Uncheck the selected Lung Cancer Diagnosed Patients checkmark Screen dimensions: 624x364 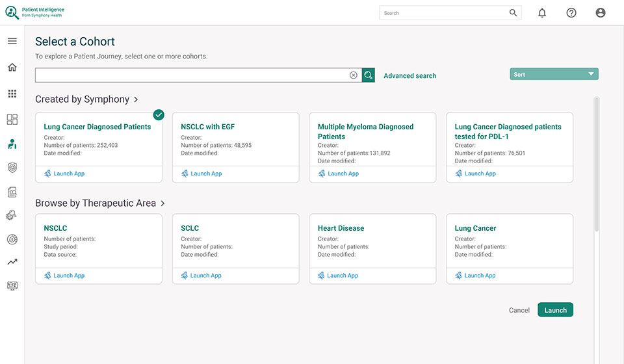(x=159, y=115)
